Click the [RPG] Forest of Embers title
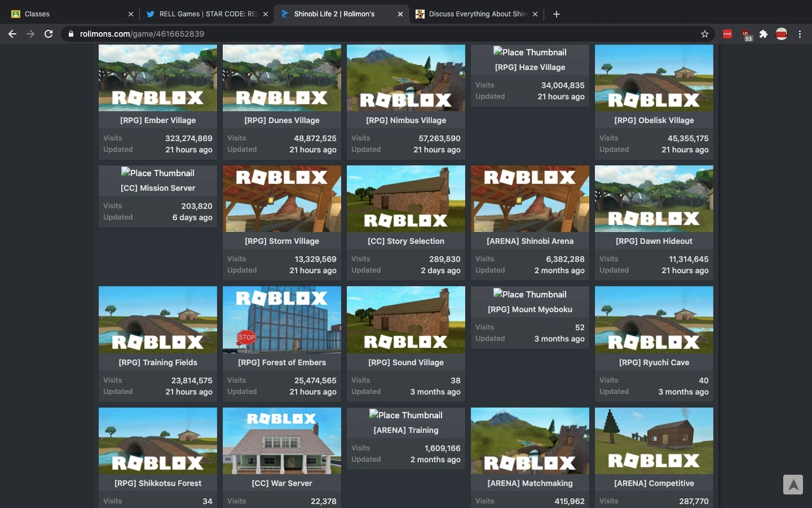The width and height of the screenshot is (812, 508). coord(282,362)
